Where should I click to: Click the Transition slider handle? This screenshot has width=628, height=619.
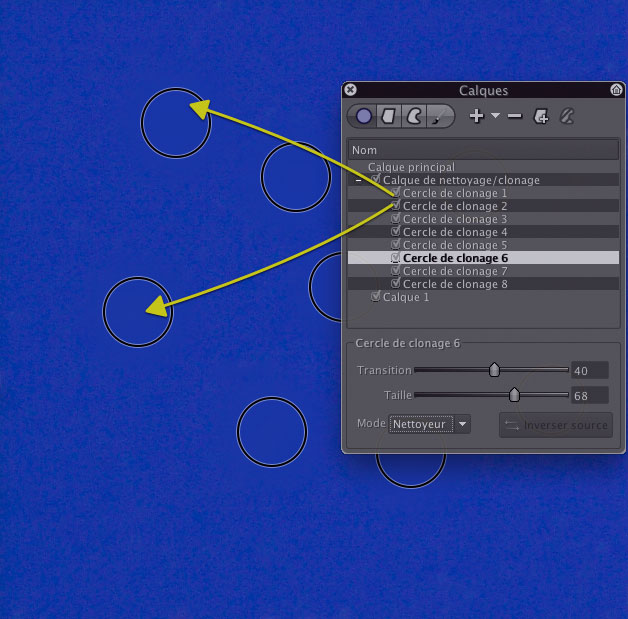(494, 370)
